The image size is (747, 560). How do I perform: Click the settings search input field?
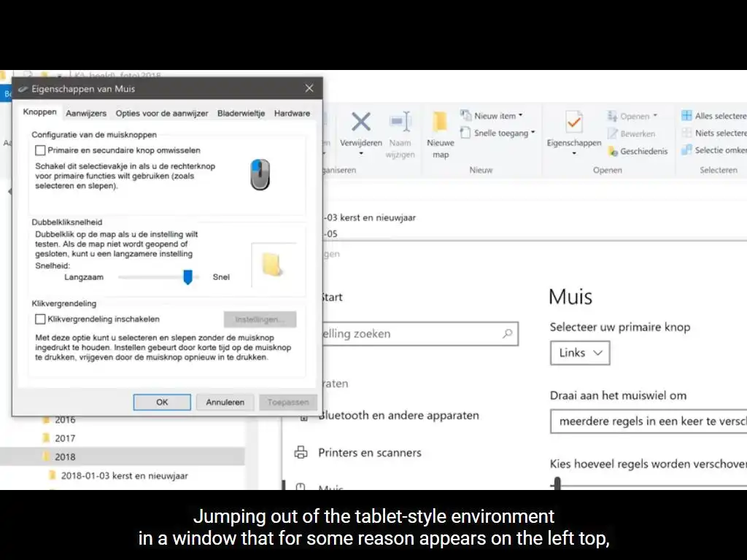click(419, 334)
